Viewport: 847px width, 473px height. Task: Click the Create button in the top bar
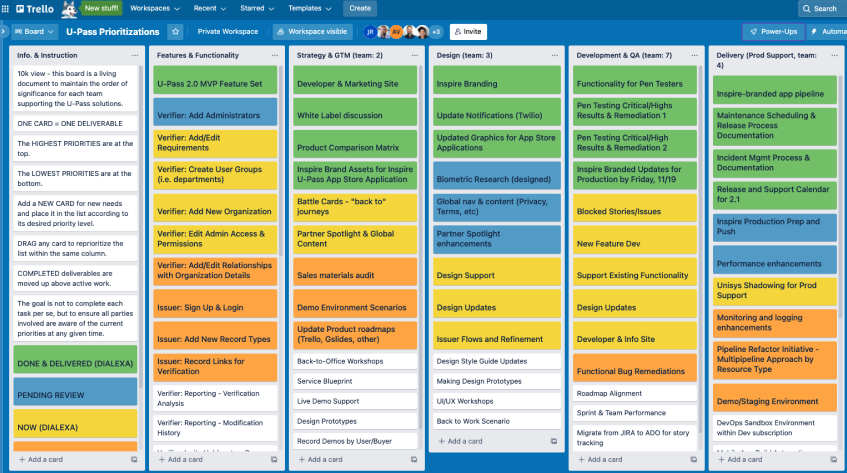click(x=360, y=9)
